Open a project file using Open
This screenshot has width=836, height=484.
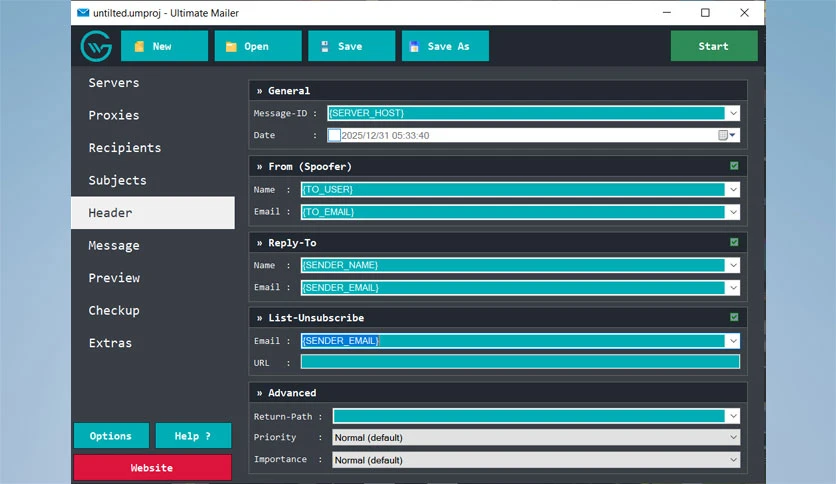(258, 46)
